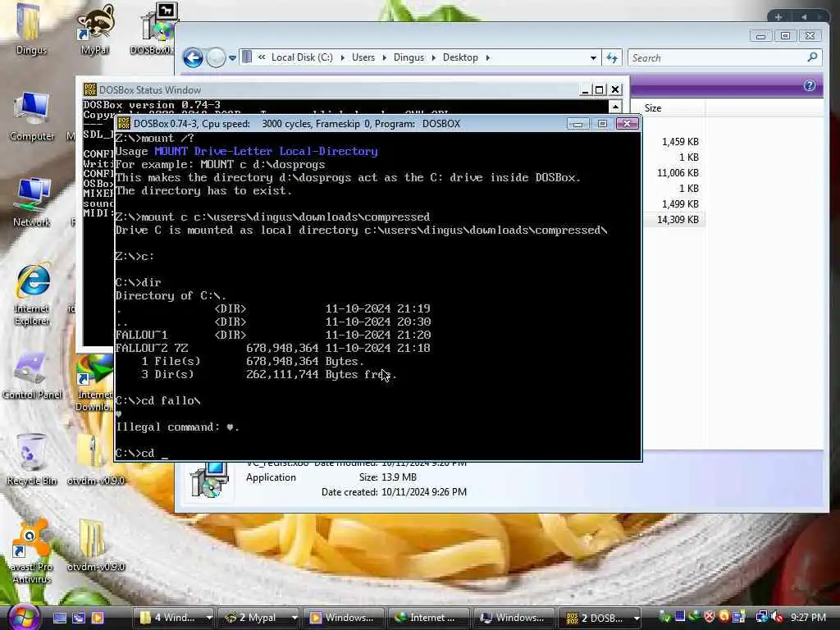Expand the 2 Mypal taskbar group arrow

click(294, 618)
